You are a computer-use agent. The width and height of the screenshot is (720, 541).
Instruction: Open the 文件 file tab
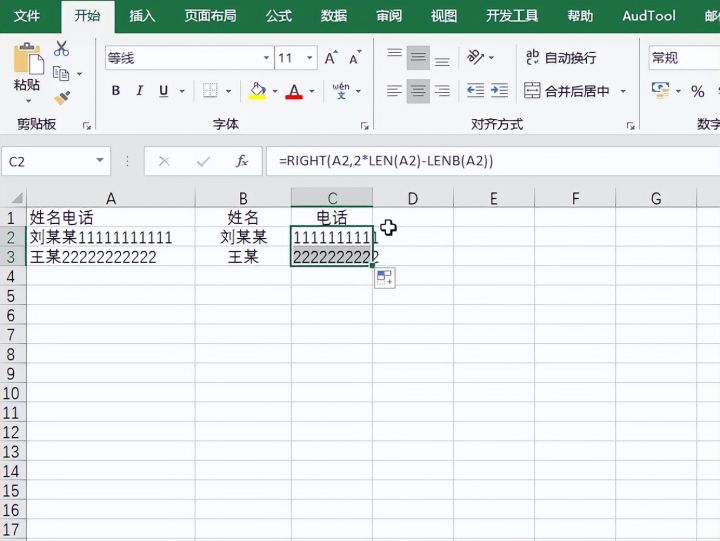(x=27, y=16)
